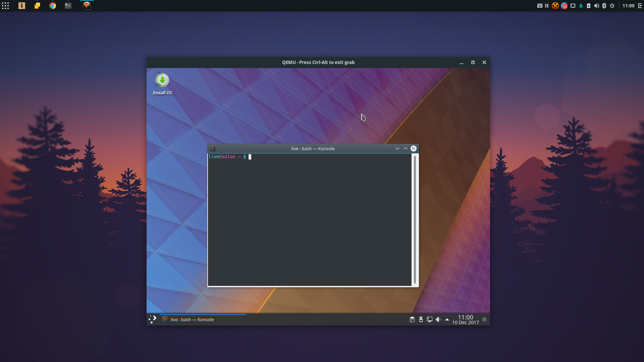Click the Bluetooth icon in host tray
The image size is (644, 362).
point(604,6)
